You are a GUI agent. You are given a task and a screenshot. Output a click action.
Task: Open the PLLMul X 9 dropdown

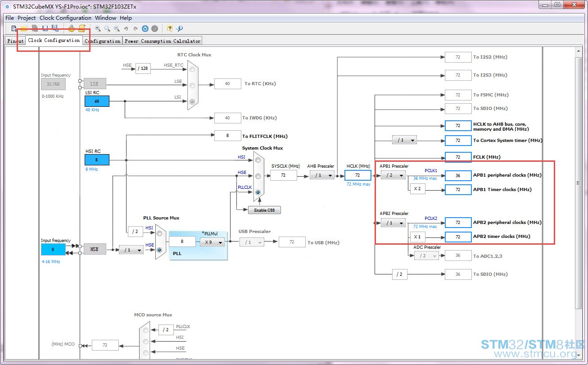click(x=212, y=242)
